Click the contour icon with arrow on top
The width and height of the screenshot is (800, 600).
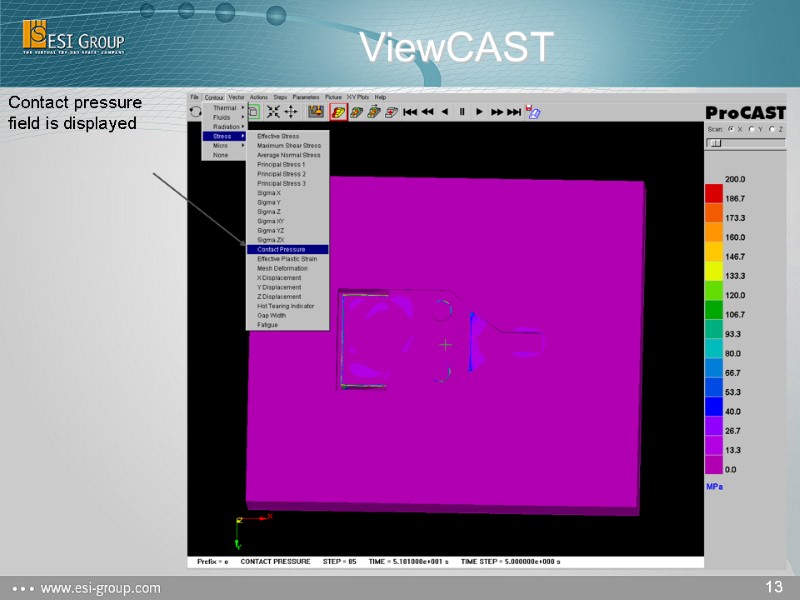[374, 112]
